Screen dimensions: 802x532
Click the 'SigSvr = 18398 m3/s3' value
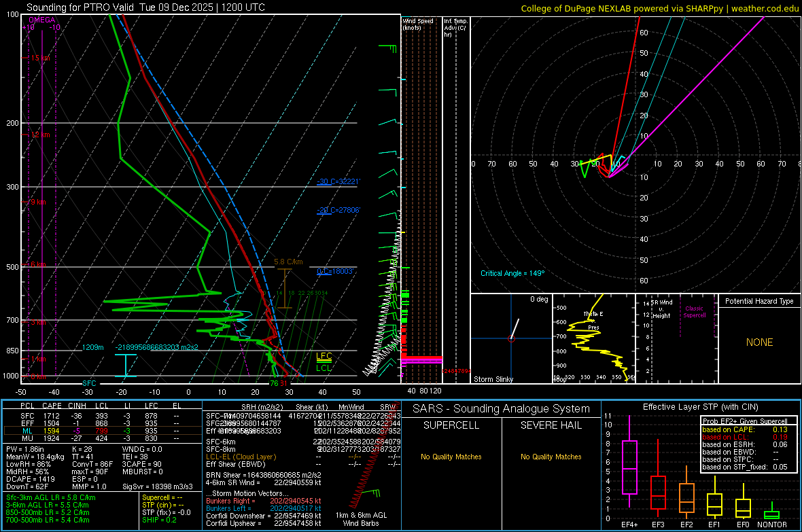(x=158, y=486)
